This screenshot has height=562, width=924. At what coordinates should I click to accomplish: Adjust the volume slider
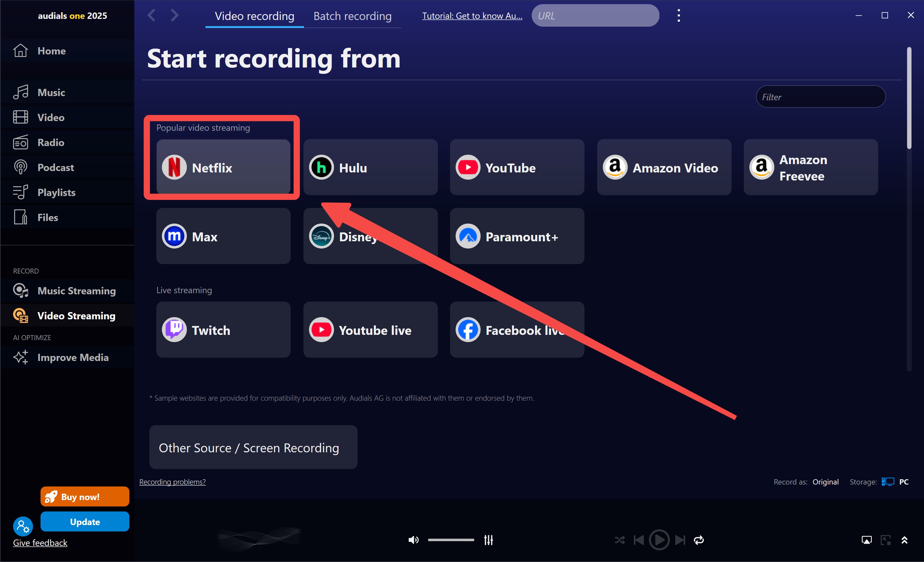[x=451, y=540]
